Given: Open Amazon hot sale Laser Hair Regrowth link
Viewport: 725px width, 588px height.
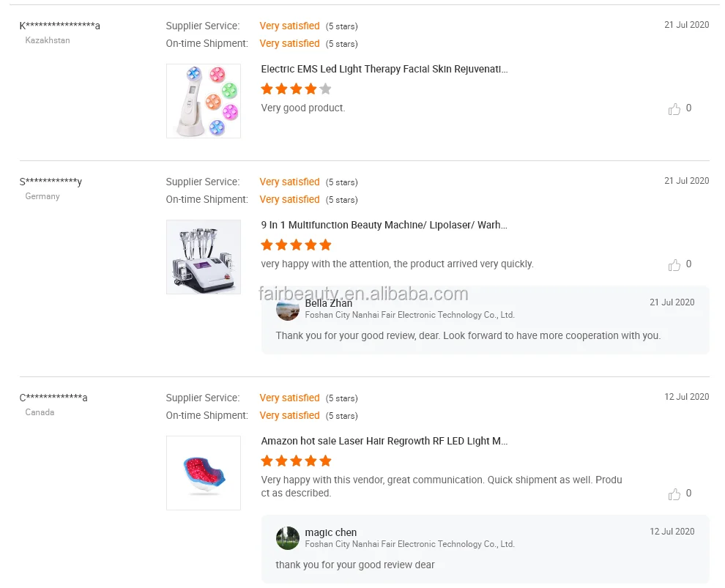Looking at the screenshot, I should point(384,442).
